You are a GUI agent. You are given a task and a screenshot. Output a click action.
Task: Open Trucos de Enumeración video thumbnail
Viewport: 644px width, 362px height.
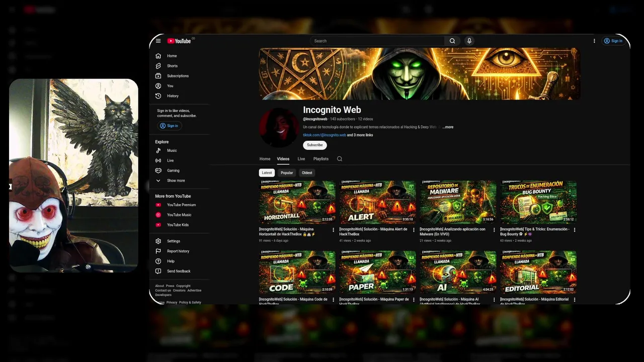[x=538, y=202]
